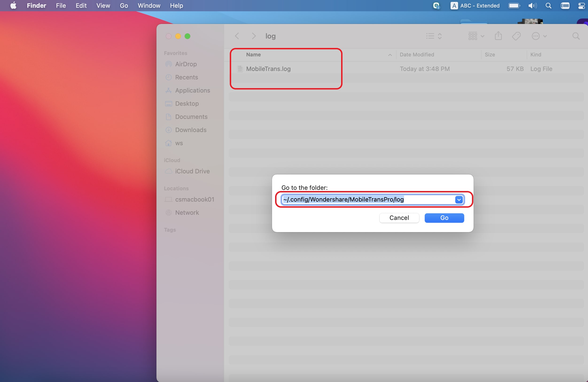Open Recents in sidebar
588x382 pixels.
[187, 77]
